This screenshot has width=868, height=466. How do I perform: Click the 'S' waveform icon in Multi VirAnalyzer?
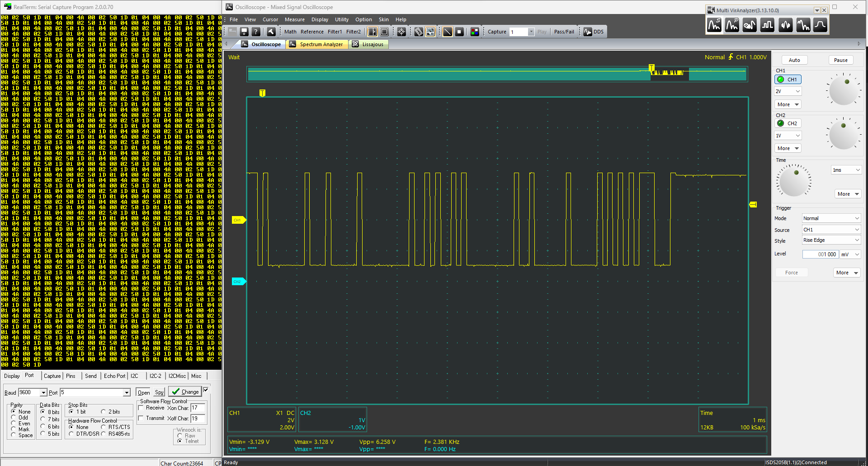[714, 25]
